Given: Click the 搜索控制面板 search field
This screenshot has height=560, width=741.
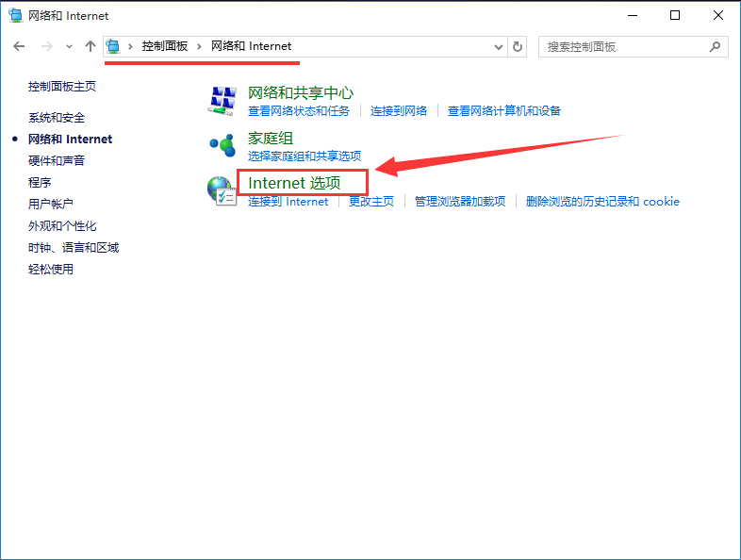Looking at the screenshot, I should (622, 46).
